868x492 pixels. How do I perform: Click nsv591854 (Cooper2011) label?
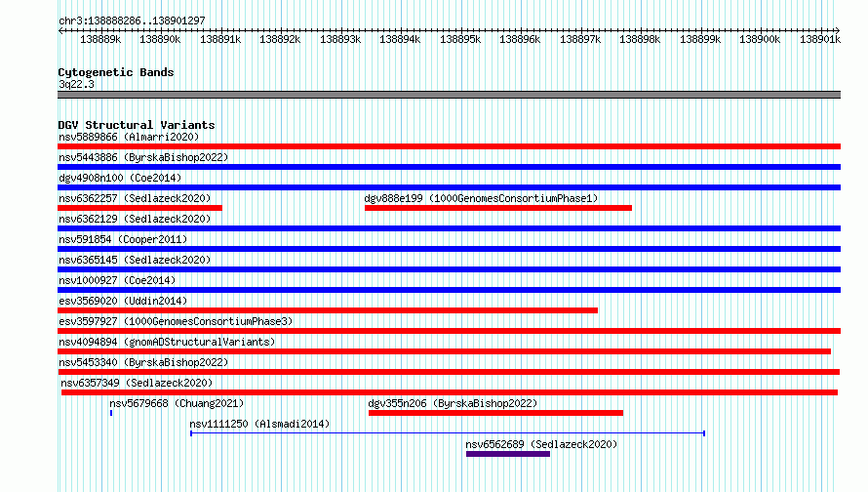point(123,239)
